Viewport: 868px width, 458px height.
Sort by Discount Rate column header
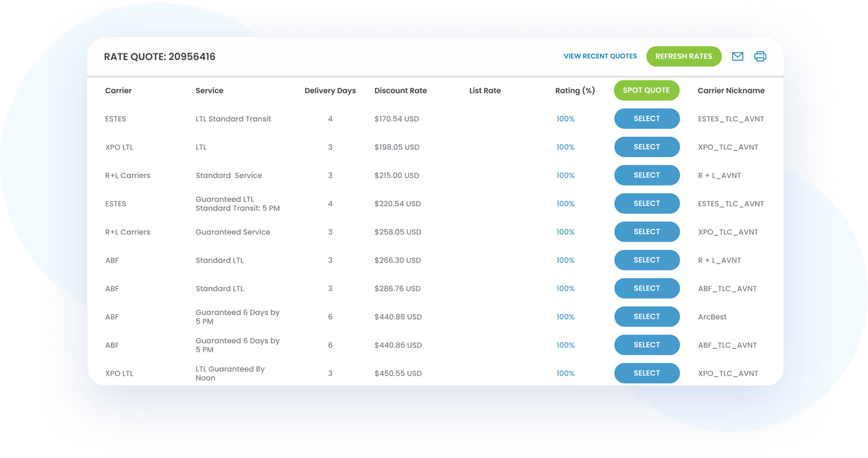coord(401,91)
